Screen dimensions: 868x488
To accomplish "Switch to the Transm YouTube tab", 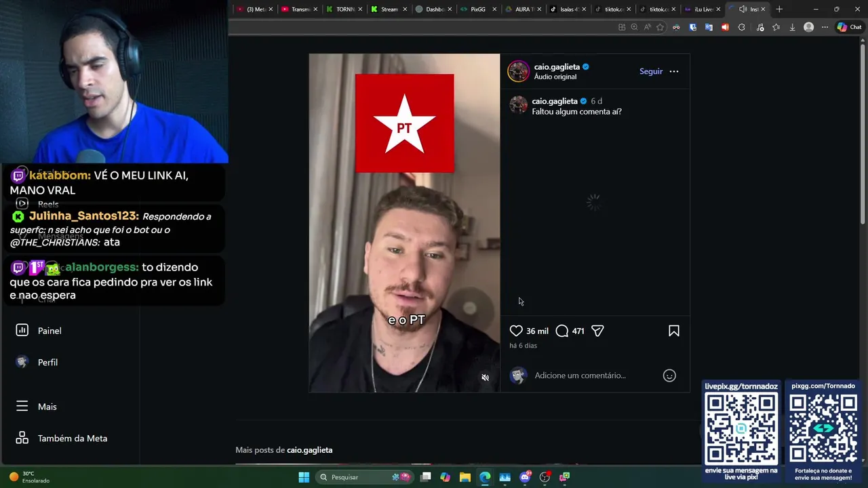I will coord(300,9).
